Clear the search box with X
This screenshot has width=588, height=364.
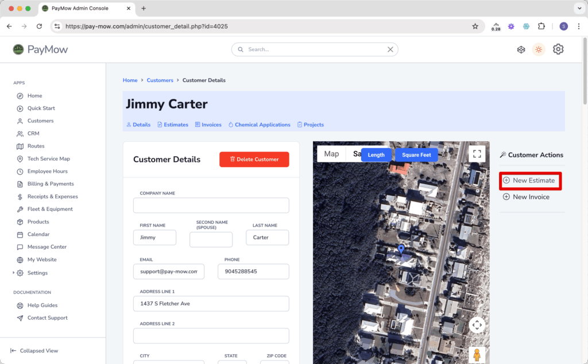point(390,49)
